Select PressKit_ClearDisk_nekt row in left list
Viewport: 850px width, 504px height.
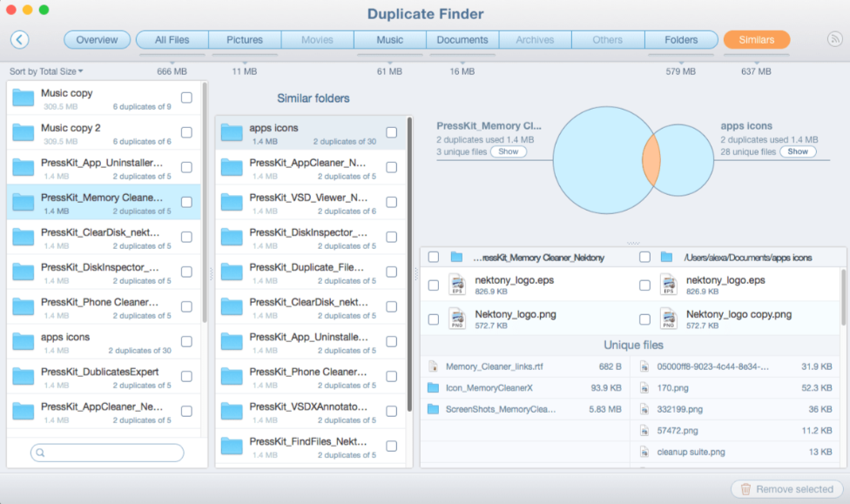tap(104, 238)
